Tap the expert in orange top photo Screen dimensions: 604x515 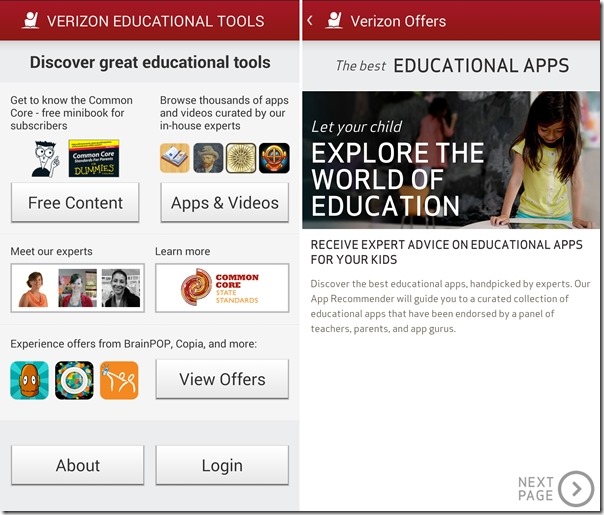click(33, 288)
